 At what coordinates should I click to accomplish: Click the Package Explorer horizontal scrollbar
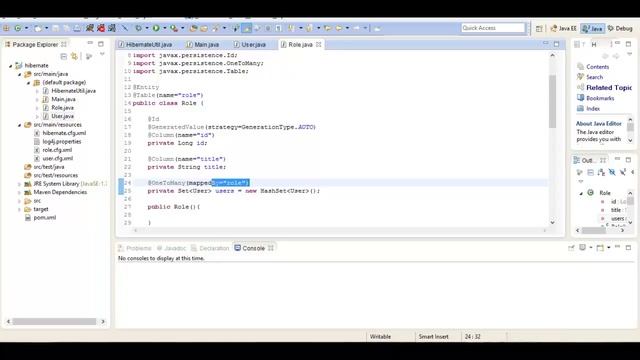(54, 322)
